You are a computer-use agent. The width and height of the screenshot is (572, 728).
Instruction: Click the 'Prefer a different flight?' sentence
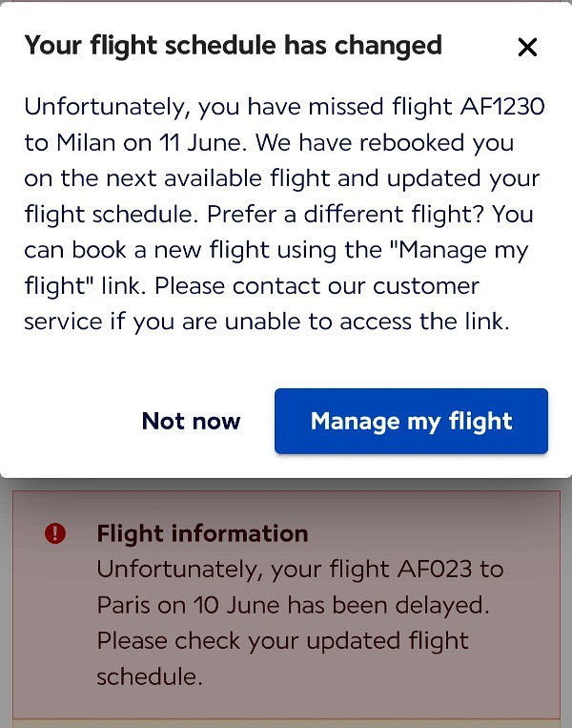[345, 214]
